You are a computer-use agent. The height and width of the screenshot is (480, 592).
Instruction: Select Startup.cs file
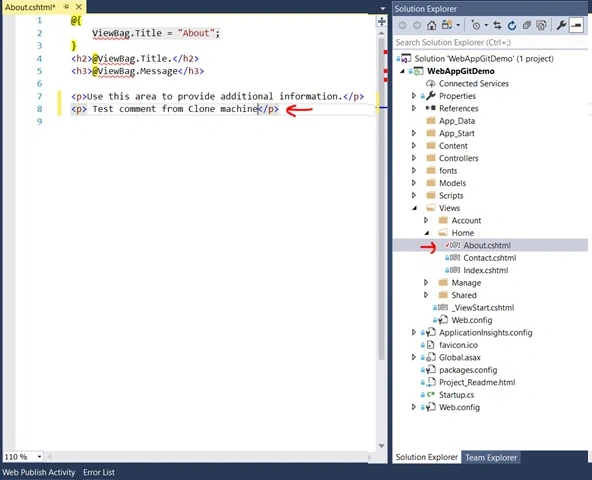click(x=456, y=395)
